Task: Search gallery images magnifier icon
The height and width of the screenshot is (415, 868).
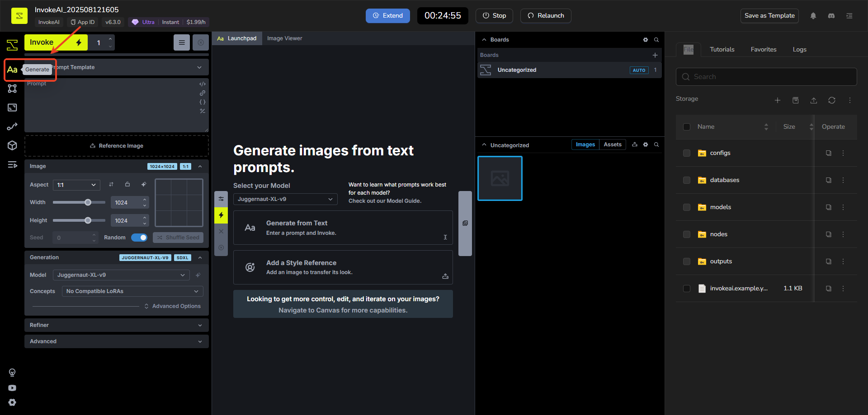Action: [x=656, y=145]
